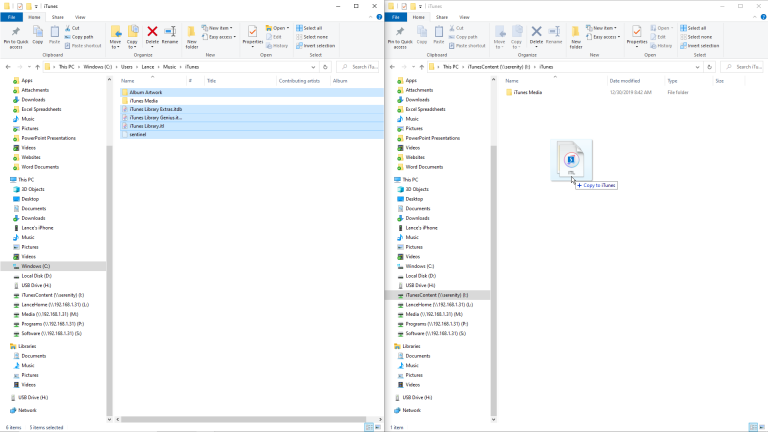Image resolution: width=768 pixels, height=432 pixels.
Task: Switch to large icons view in right window
Action: (762, 427)
